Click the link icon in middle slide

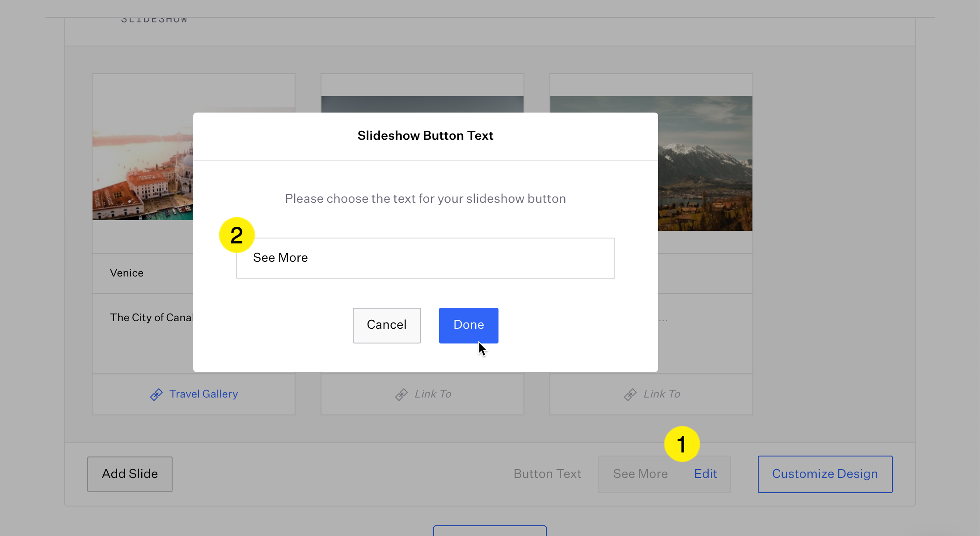point(401,394)
